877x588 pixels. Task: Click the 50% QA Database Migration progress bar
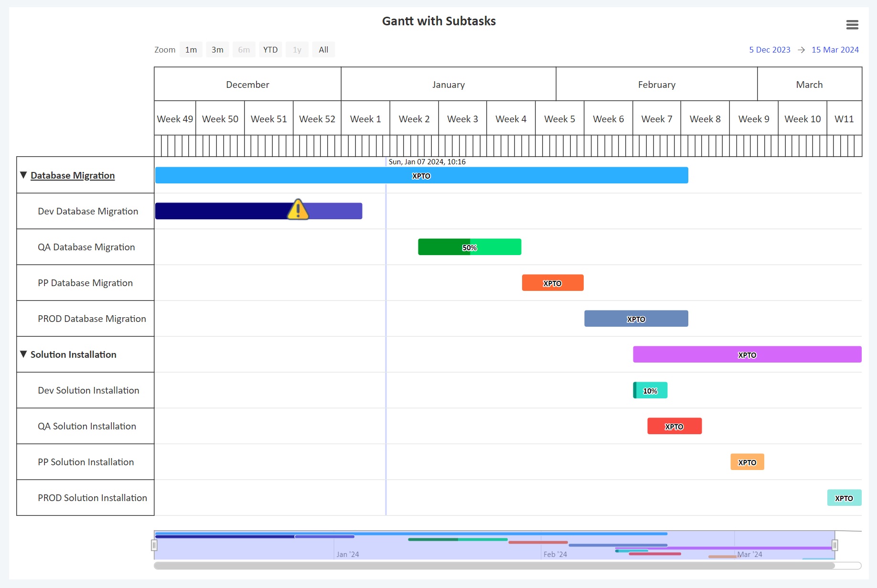point(470,247)
